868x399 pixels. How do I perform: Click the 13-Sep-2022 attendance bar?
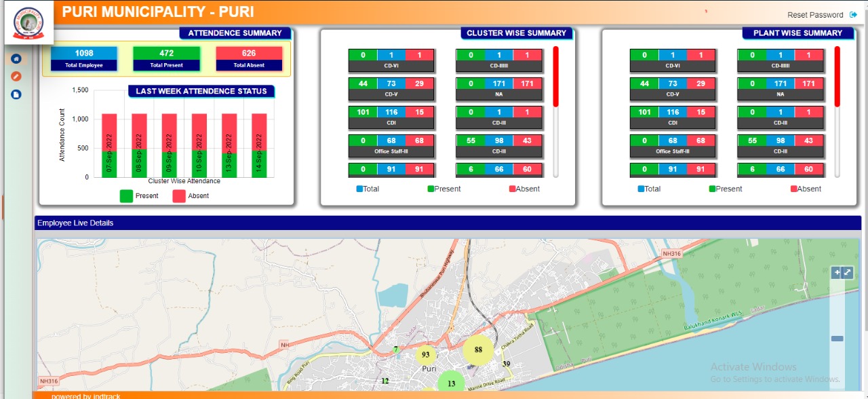[x=229, y=145]
